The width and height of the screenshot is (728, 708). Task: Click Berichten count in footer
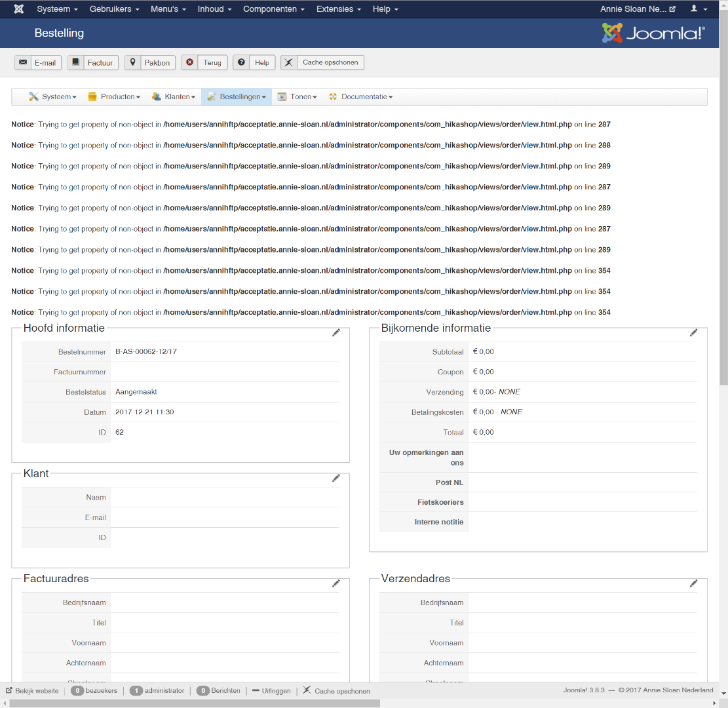[x=218, y=691]
